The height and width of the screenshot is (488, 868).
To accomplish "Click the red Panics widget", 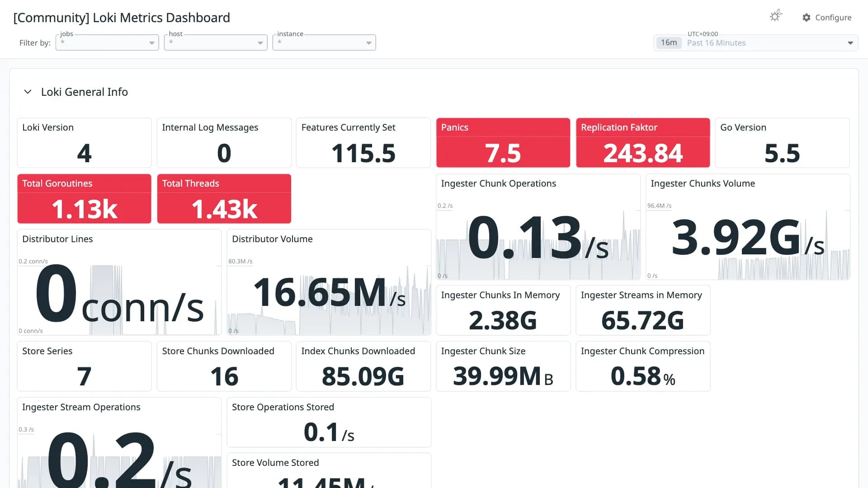I will pos(503,143).
